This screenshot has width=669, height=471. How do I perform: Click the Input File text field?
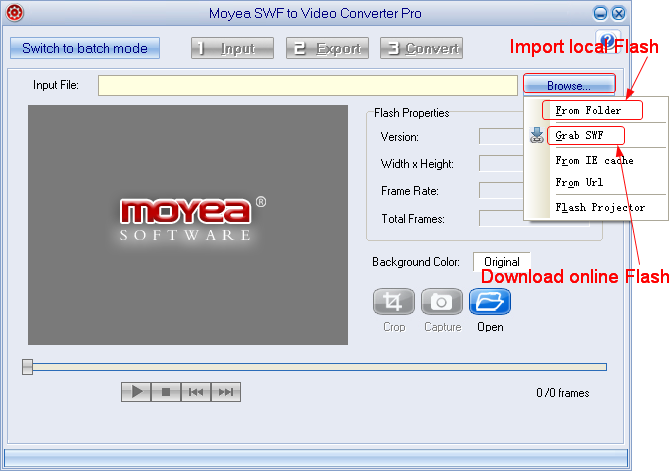coord(308,85)
